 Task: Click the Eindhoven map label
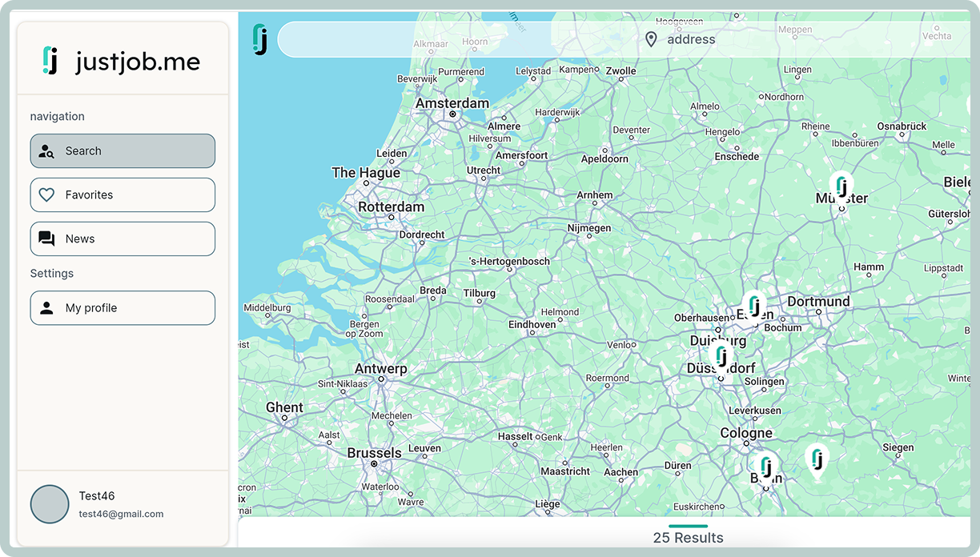pyautogui.click(x=532, y=324)
